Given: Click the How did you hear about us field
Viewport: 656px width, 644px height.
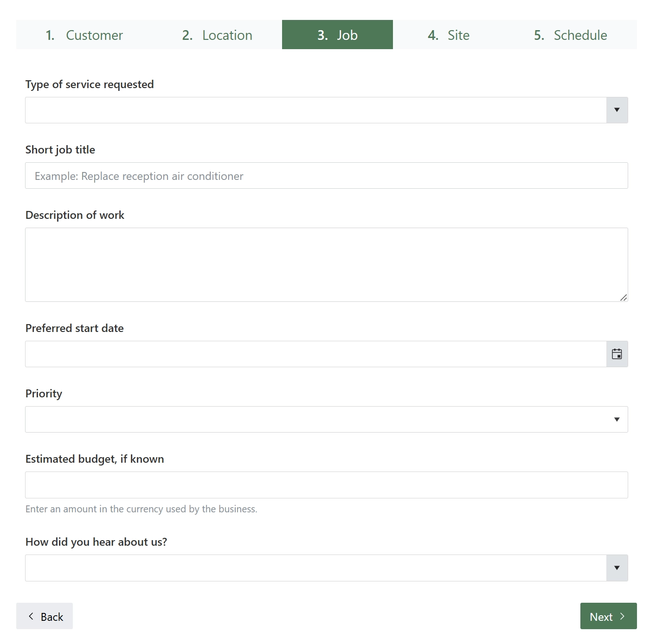Looking at the screenshot, I should point(316,568).
